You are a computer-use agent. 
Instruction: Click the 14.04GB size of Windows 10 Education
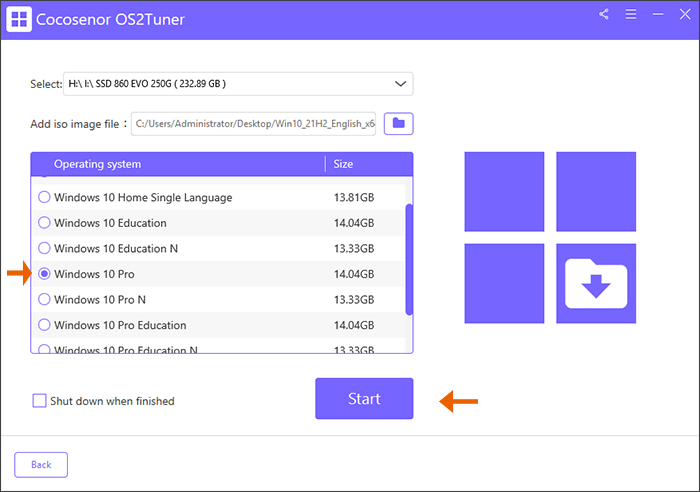354,223
